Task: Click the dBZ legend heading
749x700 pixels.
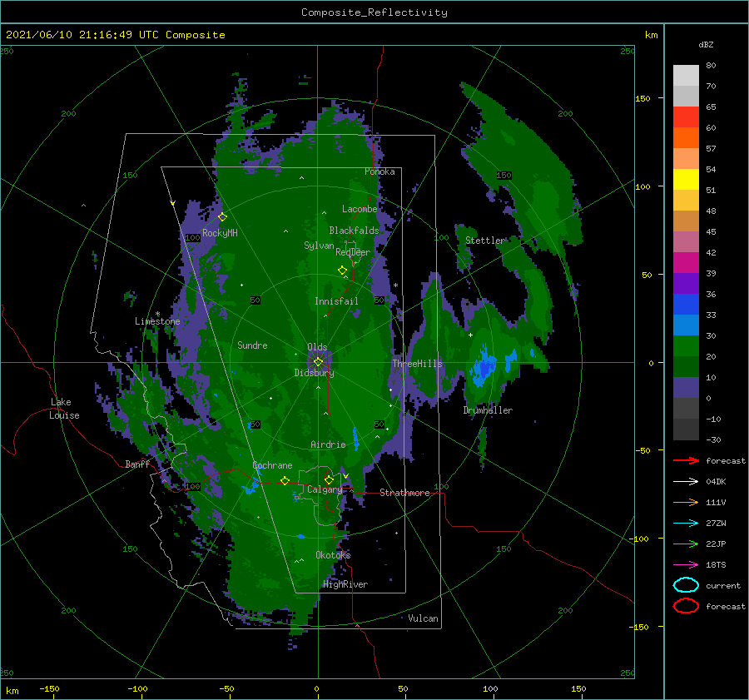Action: pyautogui.click(x=706, y=44)
